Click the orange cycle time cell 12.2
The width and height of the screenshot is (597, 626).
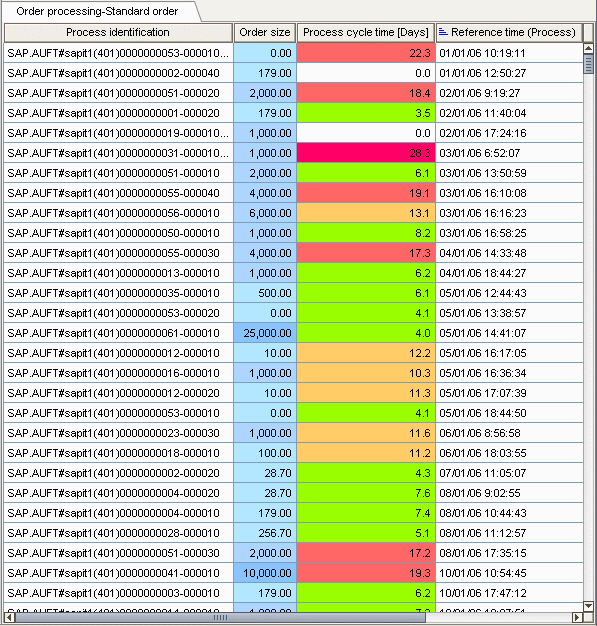pyautogui.click(x=366, y=353)
